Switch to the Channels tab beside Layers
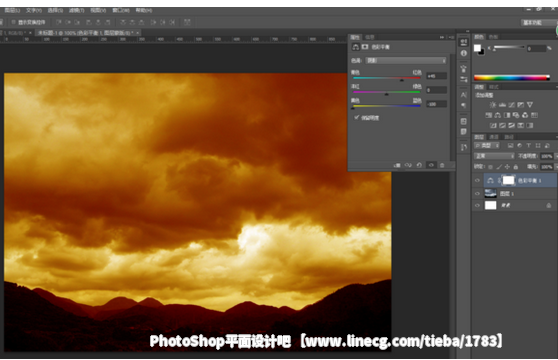Image resolution: width=558 pixels, height=360 pixels. point(494,137)
